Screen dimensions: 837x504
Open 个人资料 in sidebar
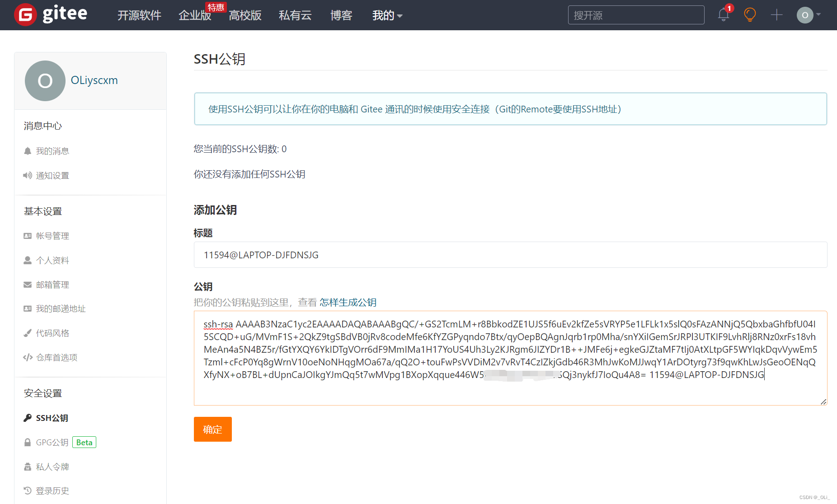tap(52, 260)
